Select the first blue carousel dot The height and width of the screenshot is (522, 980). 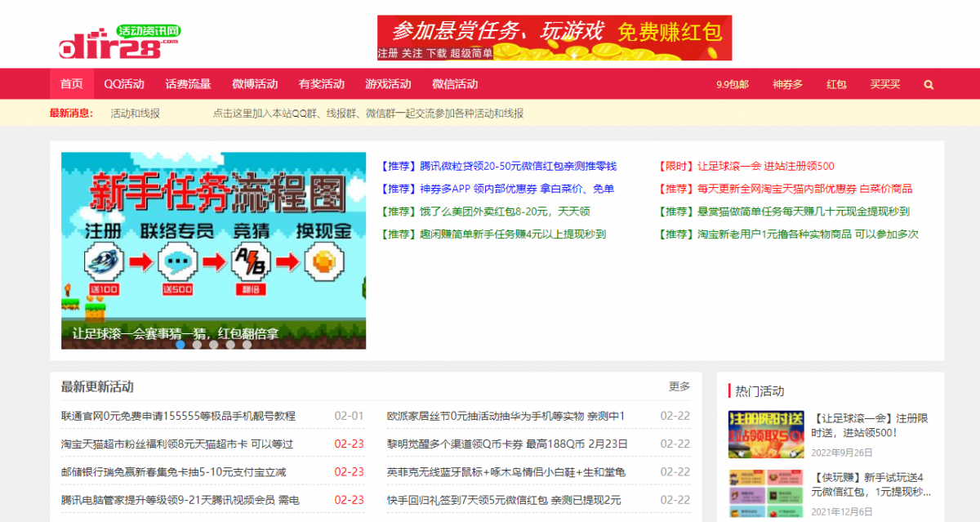click(180, 344)
